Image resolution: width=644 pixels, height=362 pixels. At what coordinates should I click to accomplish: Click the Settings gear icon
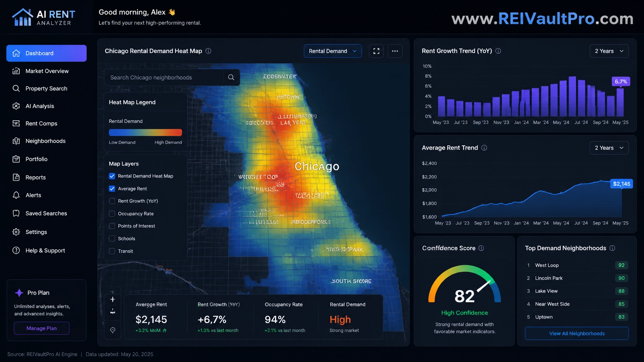(16, 232)
